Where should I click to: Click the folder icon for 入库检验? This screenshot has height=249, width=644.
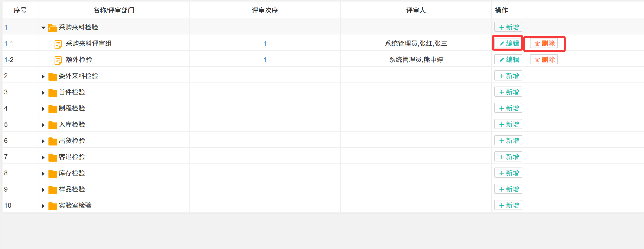point(53,125)
